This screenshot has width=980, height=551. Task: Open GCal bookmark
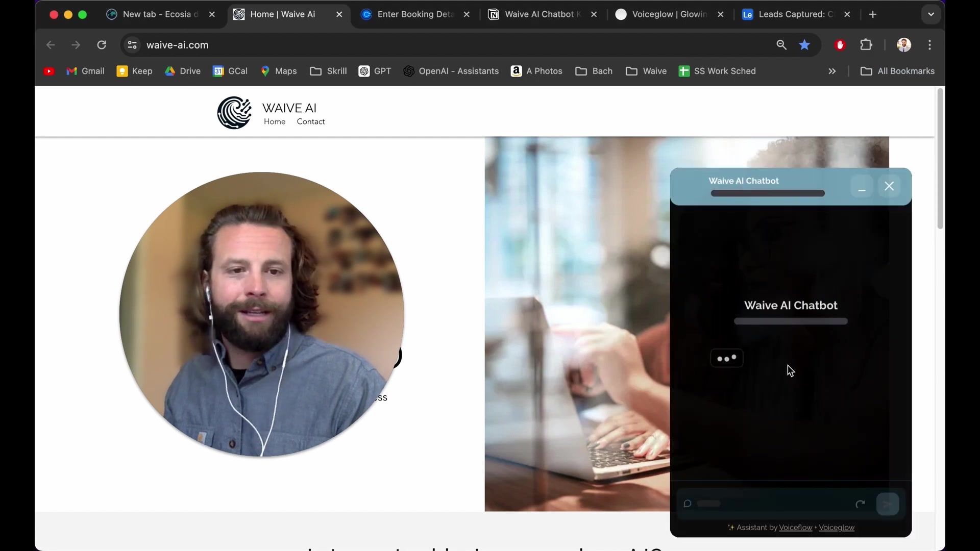click(x=230, y=71)
